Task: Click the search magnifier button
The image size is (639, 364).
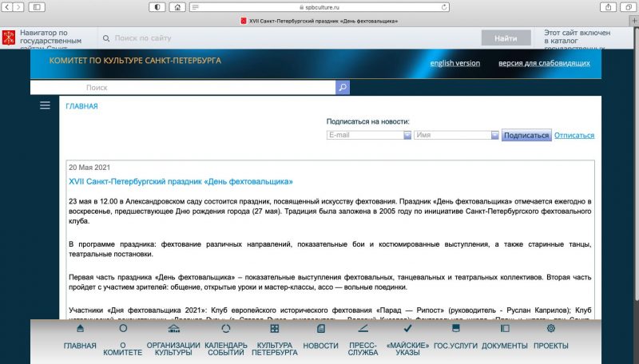Action: point(343,88)
